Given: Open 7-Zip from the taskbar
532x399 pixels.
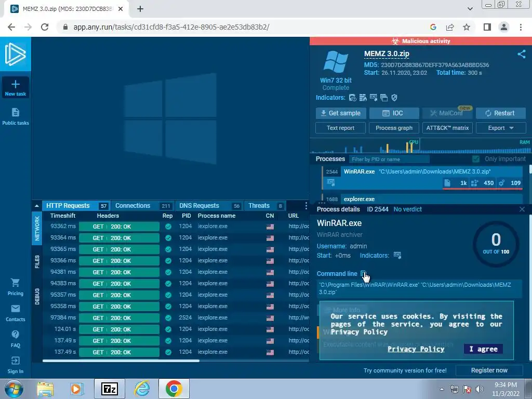Looking at the screenshot, I should [x=110, y=389].
